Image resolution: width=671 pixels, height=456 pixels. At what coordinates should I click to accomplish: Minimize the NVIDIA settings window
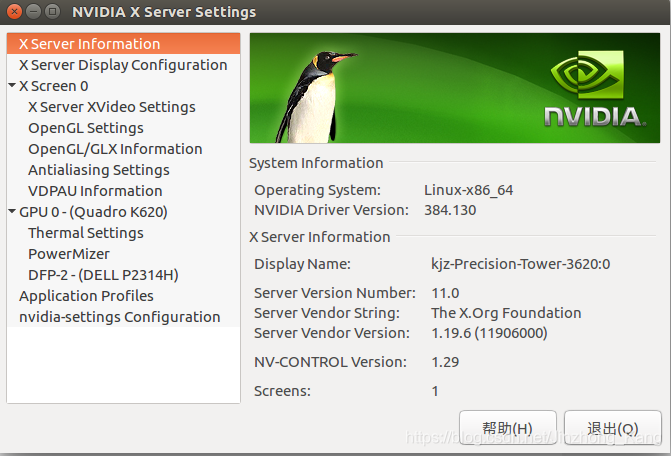click(33, 12)
